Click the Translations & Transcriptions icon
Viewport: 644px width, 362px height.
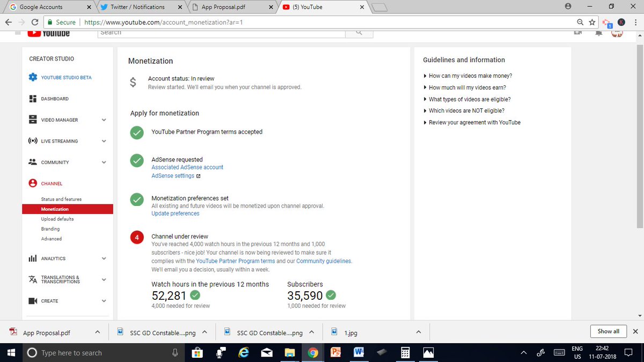coord(33,279)
